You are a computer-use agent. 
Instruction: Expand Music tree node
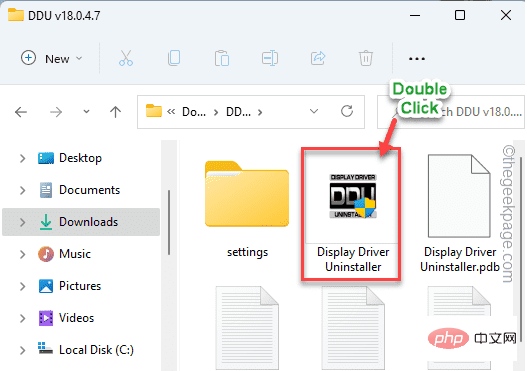click(23, 254)
